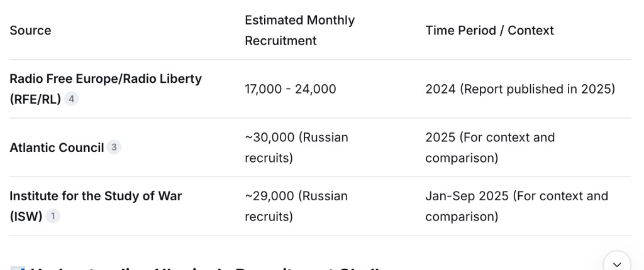Click the "2025 (For context and comparison)" cell

[490, 148]
